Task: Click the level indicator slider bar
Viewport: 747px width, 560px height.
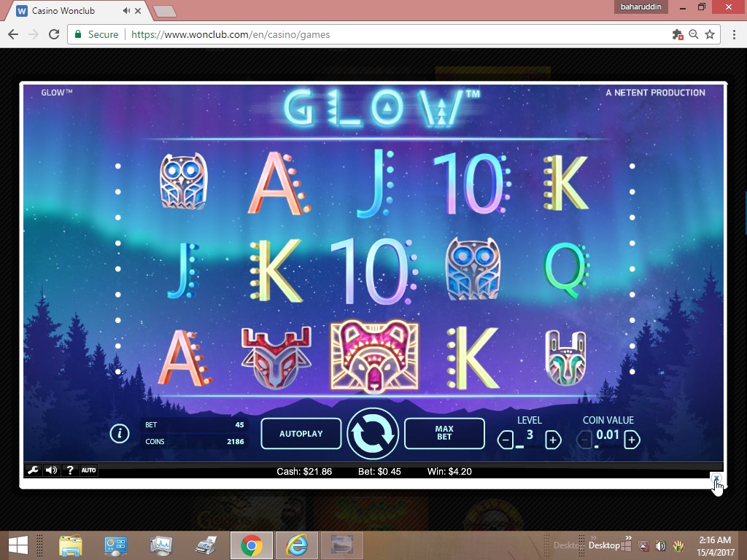Action: [529, 446]
